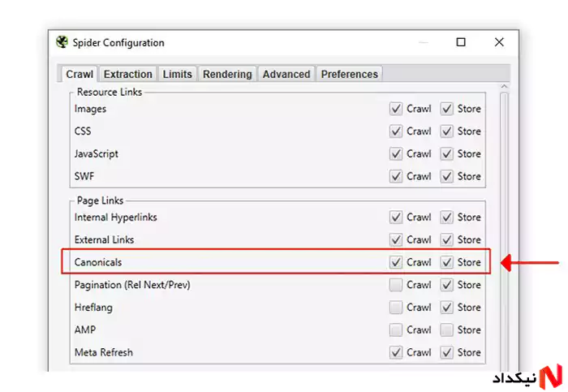The height and width of the screenshot is (392, 568).
Task: Disable Store for JavaScript
Action: pos(446,153)
